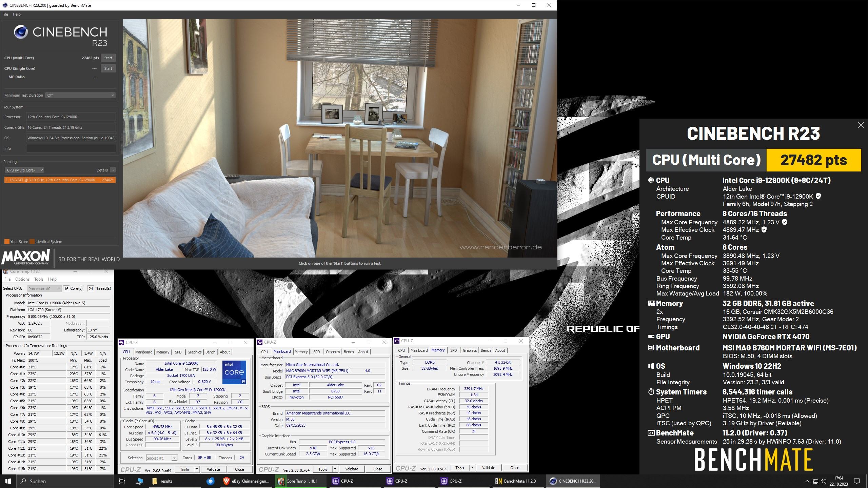Open the Cinebench Help menu

(17, 14)
